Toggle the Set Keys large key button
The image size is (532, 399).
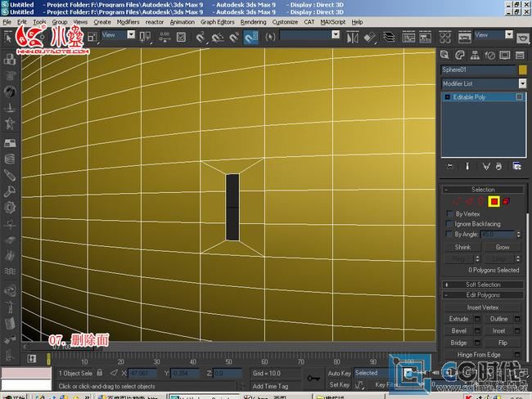click(313, 379)
